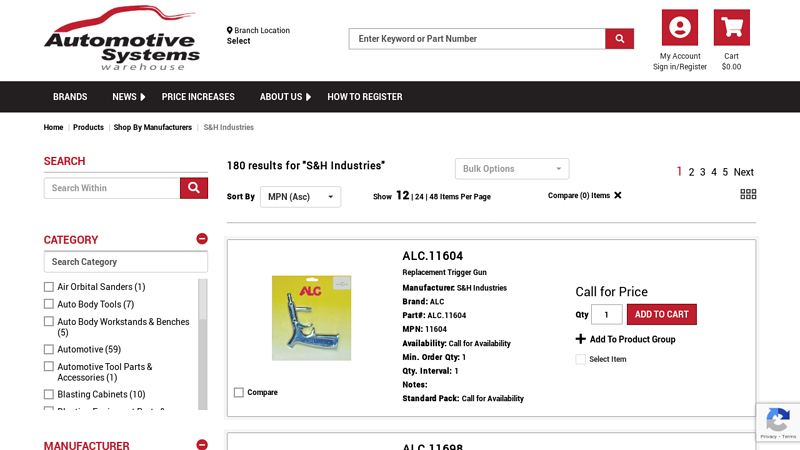Click the Search Within magnifier button
The image size is (800, 450).
click(194, 188)
